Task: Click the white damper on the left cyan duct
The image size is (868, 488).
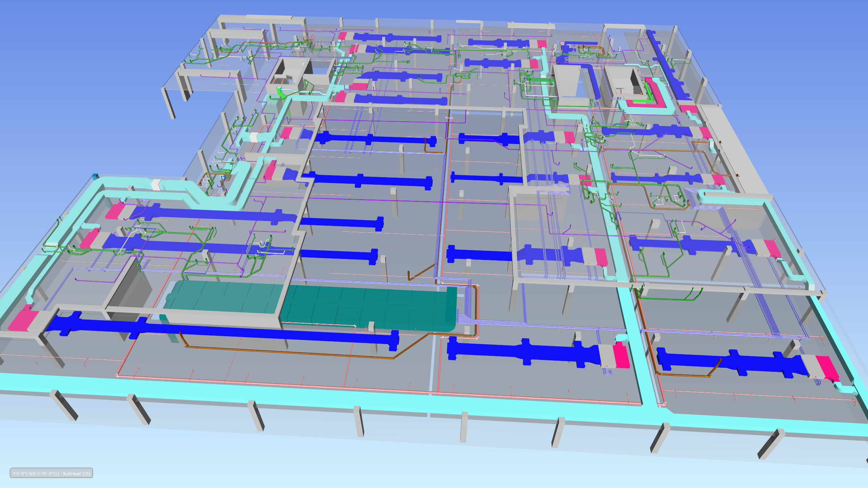Action: pos(156,185)
